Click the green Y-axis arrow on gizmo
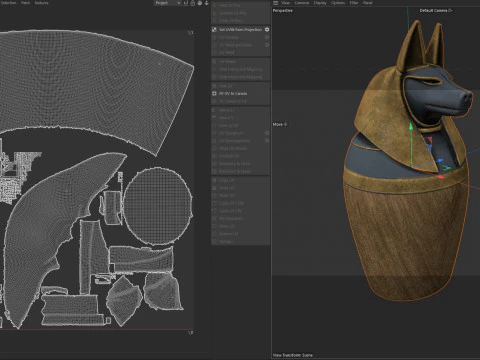This screenshot has width=480, height=360. point(411,127)
